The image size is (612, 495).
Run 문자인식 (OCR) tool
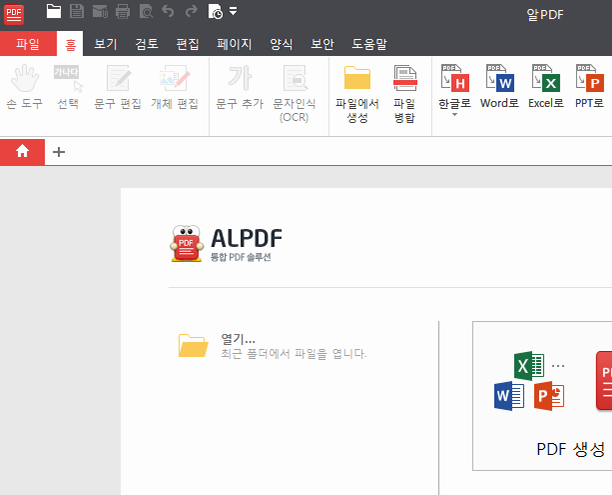coord(294,94)
